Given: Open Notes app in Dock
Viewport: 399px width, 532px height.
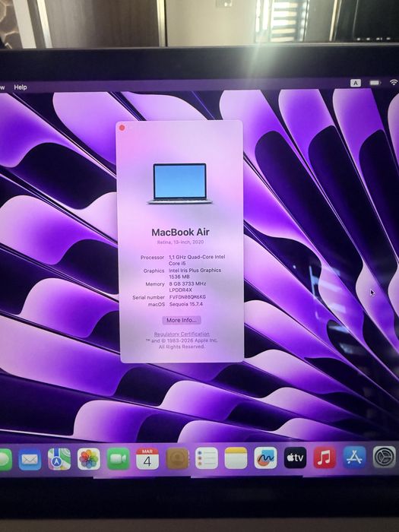Looking at the screenshot, I should (x=236, y=458).
